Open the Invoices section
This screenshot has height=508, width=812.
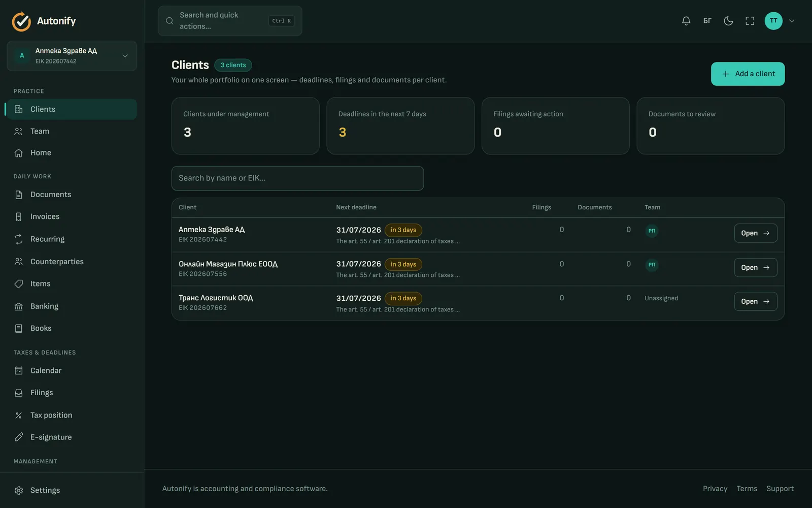tap(72, 216)
